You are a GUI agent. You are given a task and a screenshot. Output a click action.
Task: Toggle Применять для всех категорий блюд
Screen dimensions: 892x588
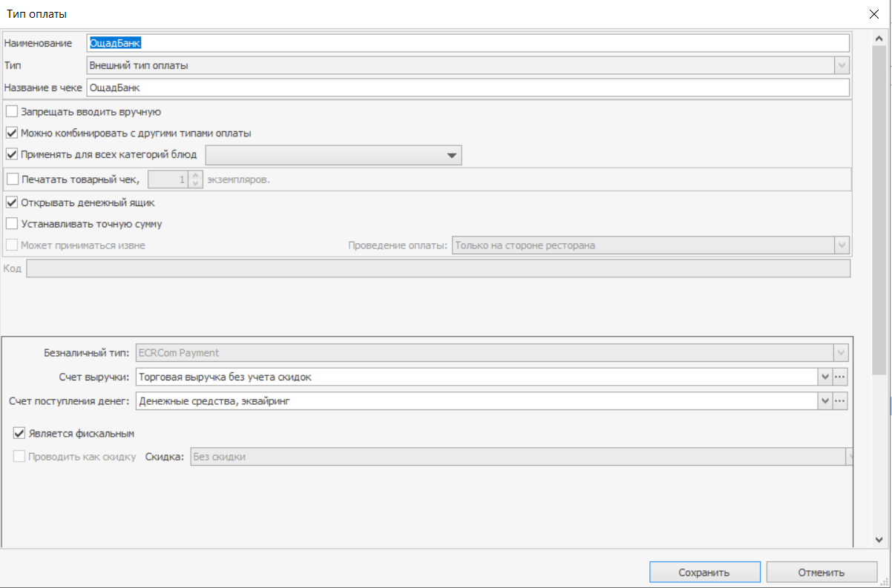coord(12,155)
